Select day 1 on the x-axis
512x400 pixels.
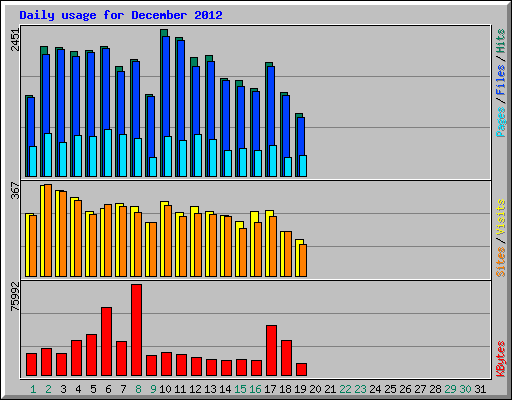click(33, 389)
